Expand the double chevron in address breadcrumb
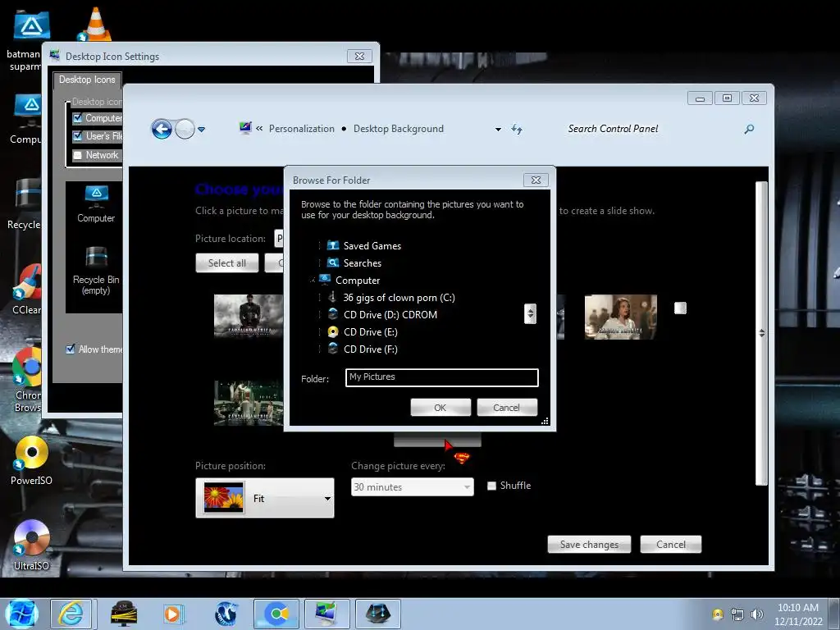 tap(259, 129)
